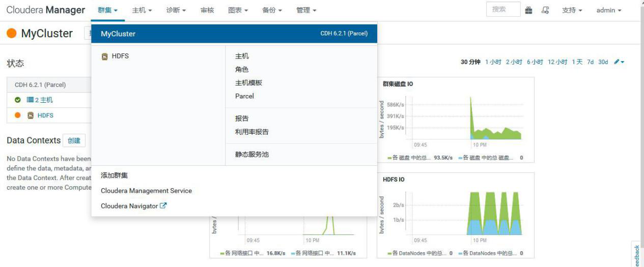Select HDFS service in cluster dropdown
Image resolution: width=644 pixels, height=267 pixels.
tap(120, 56)
